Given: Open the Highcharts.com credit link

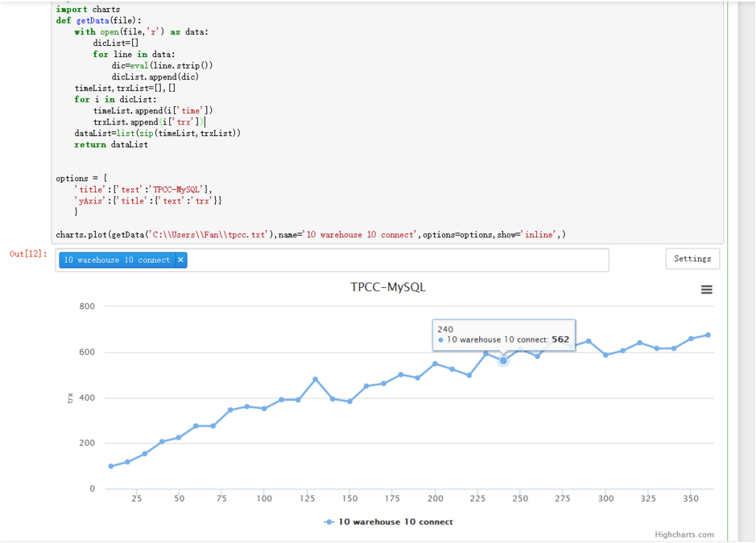Looking at the screenshot, I should 684,534.
